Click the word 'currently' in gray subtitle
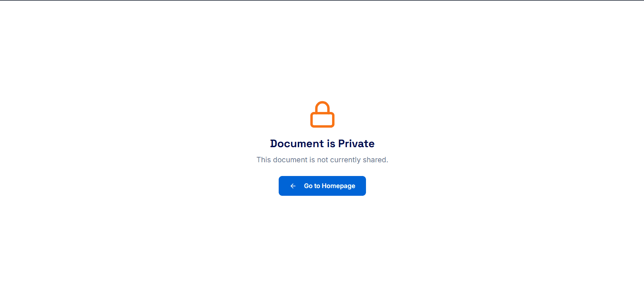The width and height of the screenshot is (644, 294). [345, 160]
